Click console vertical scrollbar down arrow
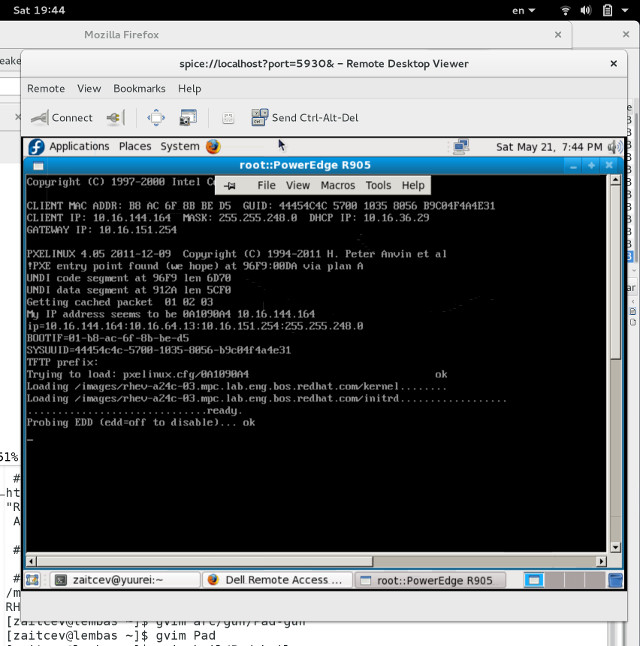The height and width of the screenshot is (646, 640). click(x=615, y=547)
